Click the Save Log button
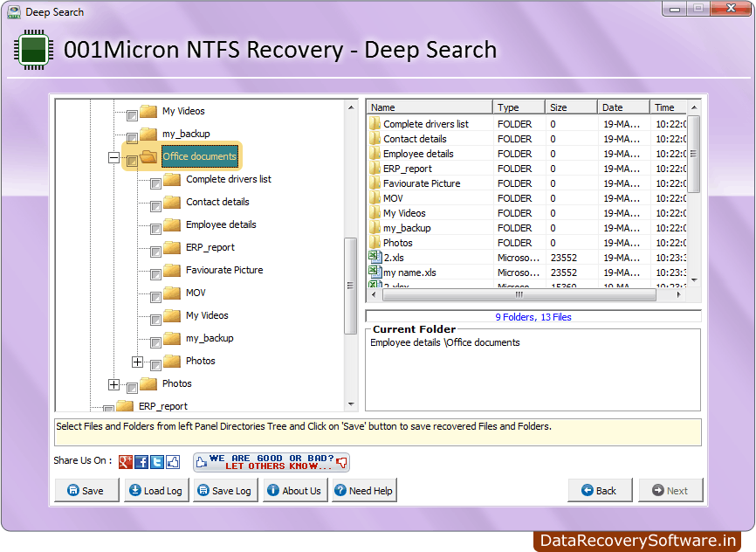The width and height of the screenshot is (756, 552). coord(225,490)
